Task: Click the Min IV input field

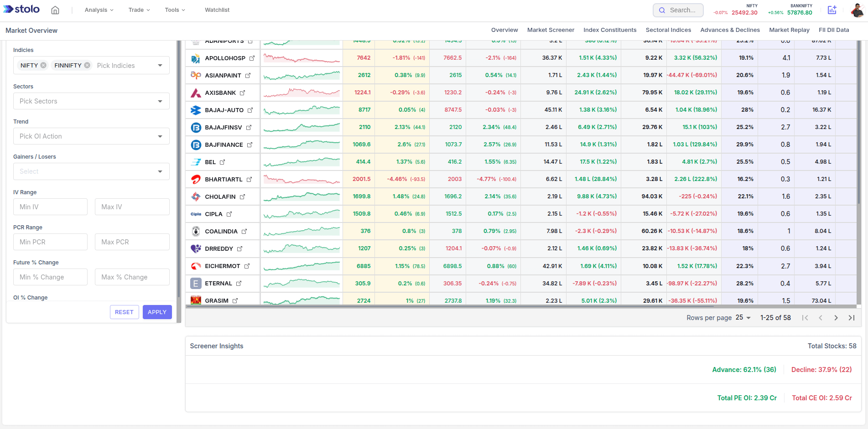Action: [50, 207]
